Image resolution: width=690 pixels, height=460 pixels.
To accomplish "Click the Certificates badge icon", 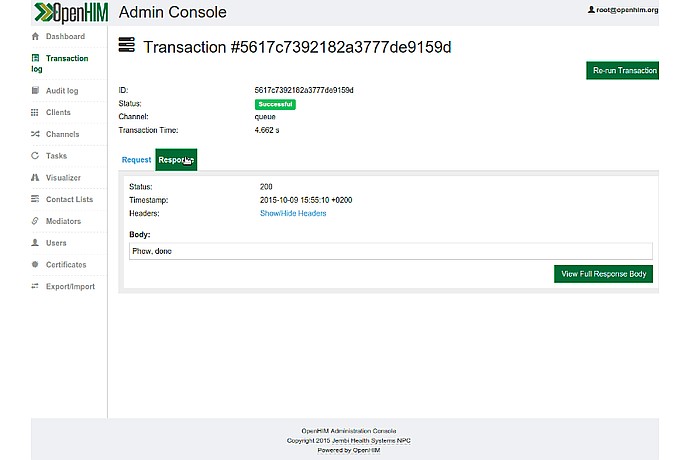I will (x=35, y=265).
